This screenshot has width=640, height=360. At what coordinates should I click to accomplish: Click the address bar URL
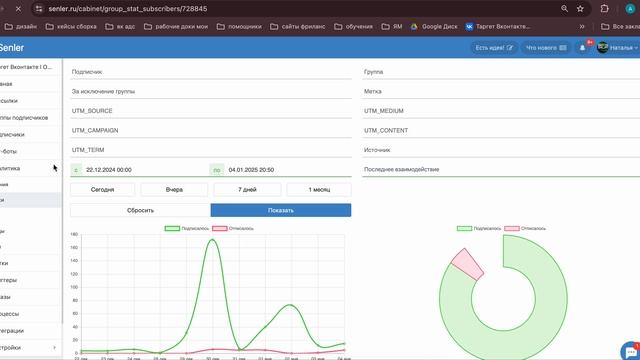pyautogui.click(x=128, y=9)
